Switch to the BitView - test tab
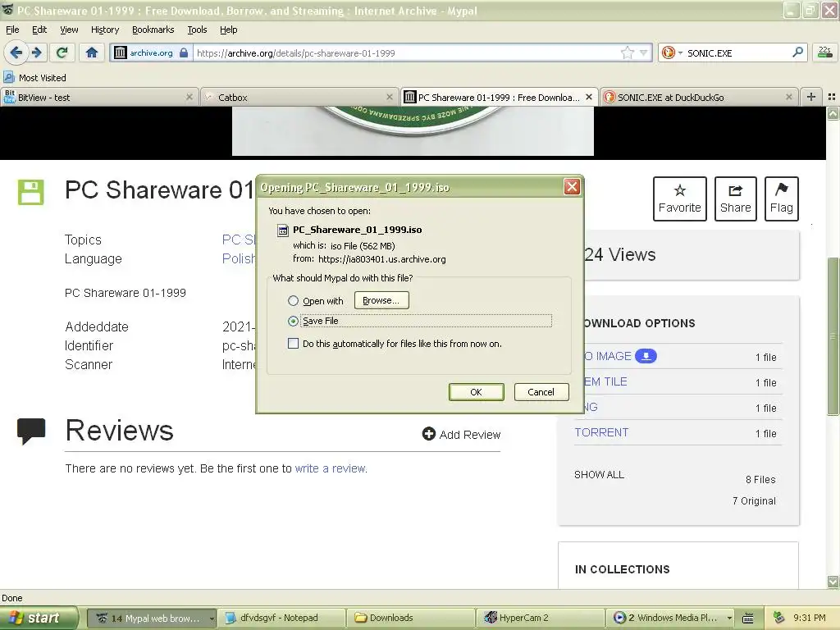 click(x=99, y=98)
